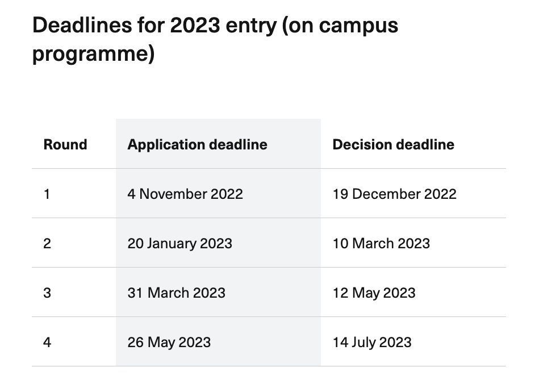Click the page heading about 2023 entry deadlines
This screenshot has height=392, width=535.
pyautogui.click(x=215, y=40)
